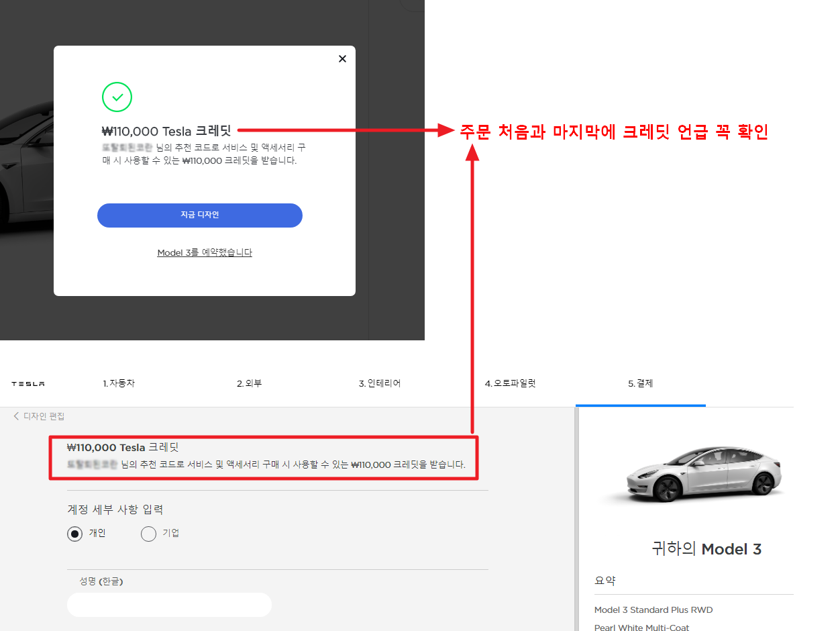Click the Tesla logo in navigation
This screenshot has height=631, width=840.
click(x=28, y=384)
